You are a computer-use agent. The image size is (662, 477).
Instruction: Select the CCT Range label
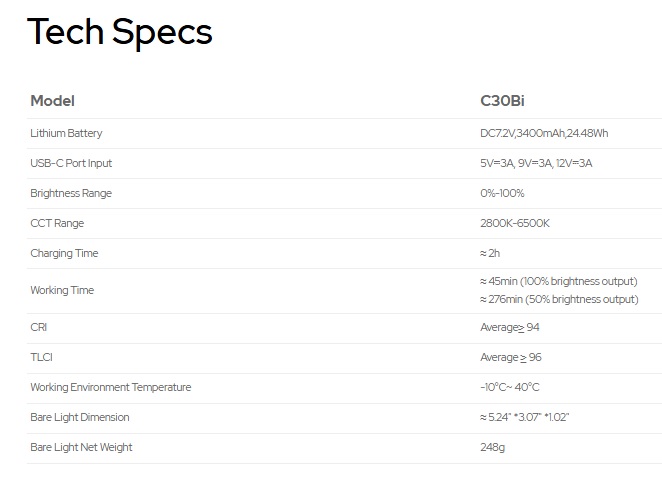coord(57,223)
